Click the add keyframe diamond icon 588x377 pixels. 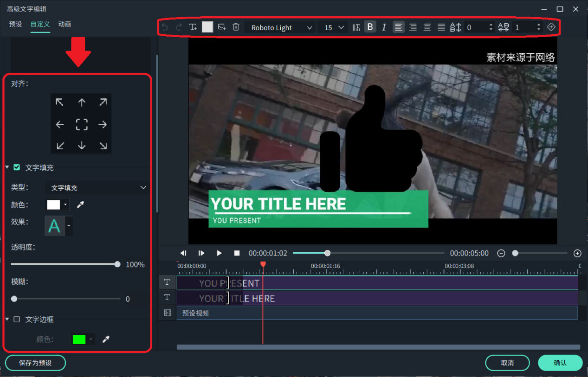[551, 27]
